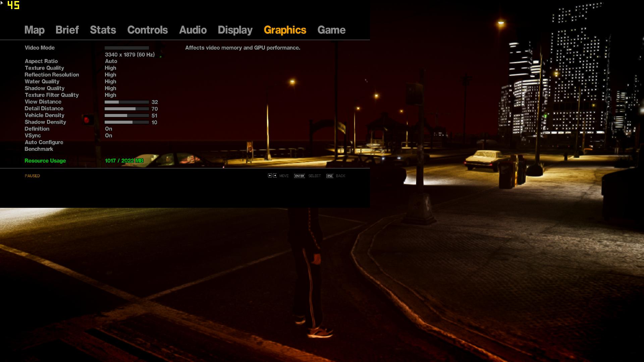644x362 pixels.
Task: Select the Vehicle Density option
Action: pyautogui.click(x=44, y=115)
